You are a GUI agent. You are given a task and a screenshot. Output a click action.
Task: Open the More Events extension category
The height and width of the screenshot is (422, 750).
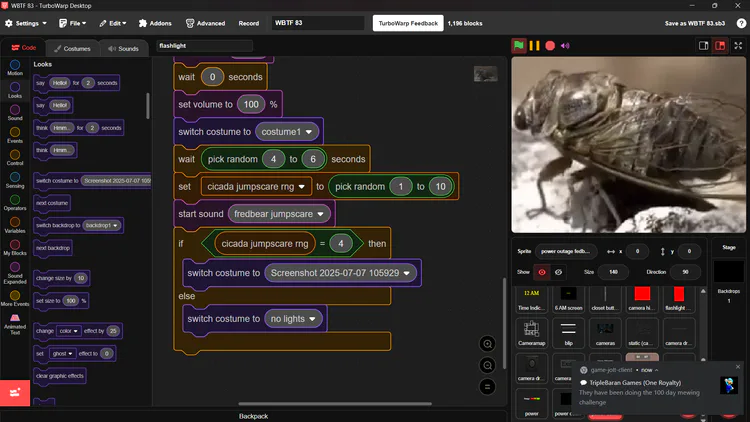15,298
